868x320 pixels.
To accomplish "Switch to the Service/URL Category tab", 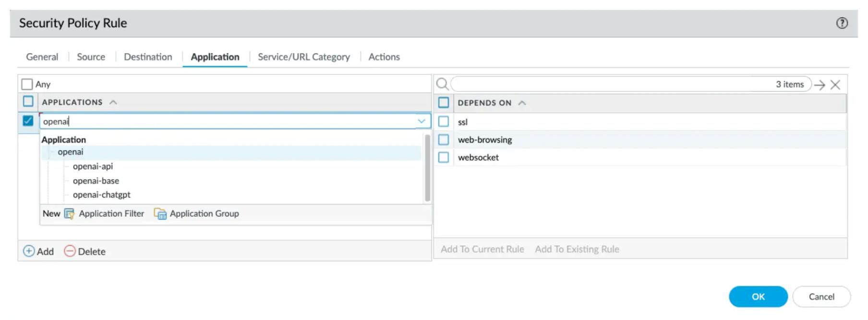I will [303, 57].
